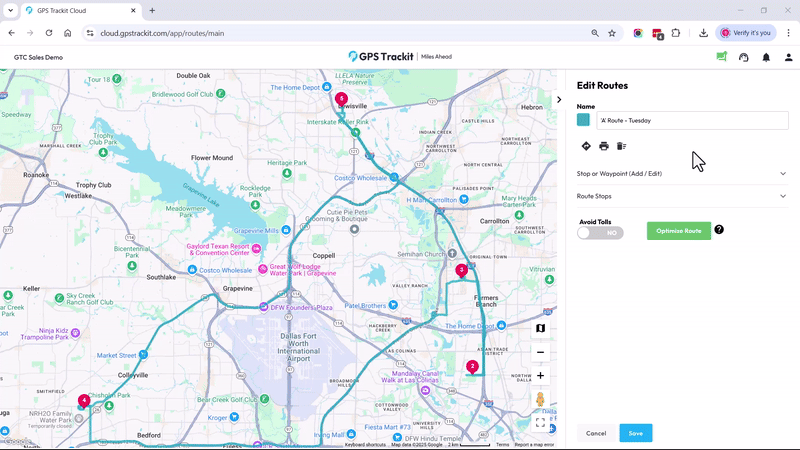Switch to the GPS Trackit Cloud tab
This screenshot has width=800, height=450.
click(81, 10)
